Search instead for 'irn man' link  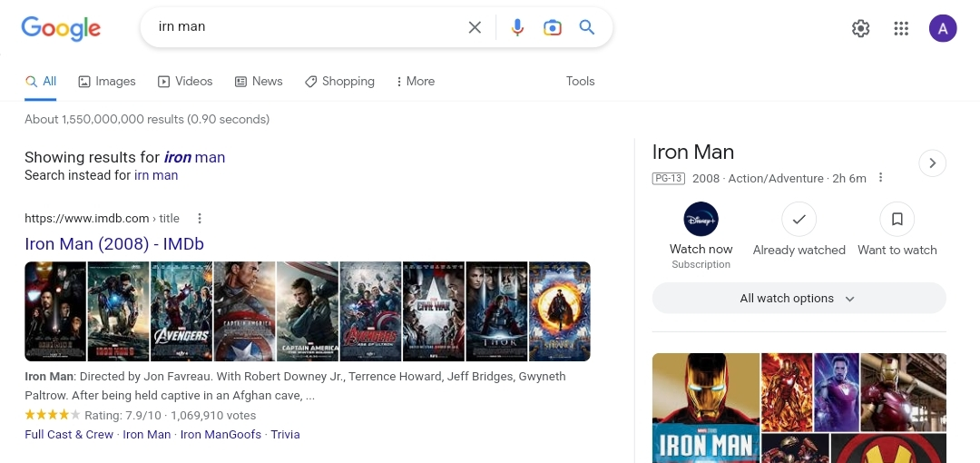click(156, 175)
